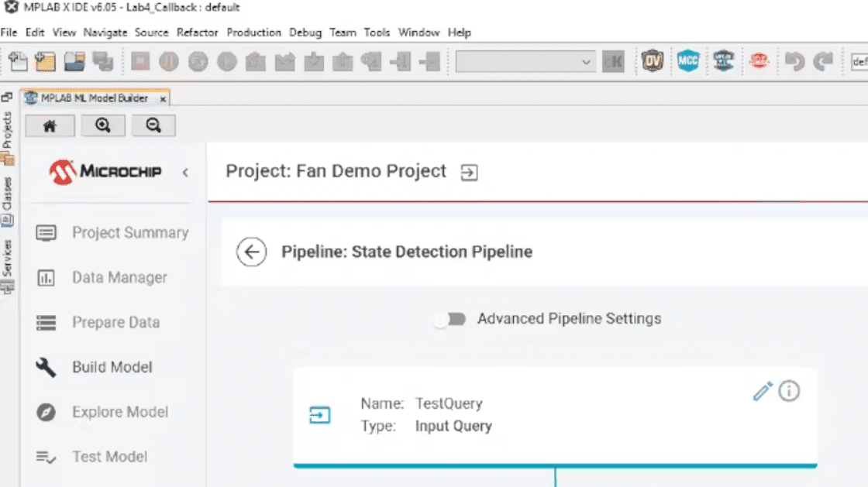Click the Save All toolbar icon
This screenshot has width=868, height=487.
103,61
